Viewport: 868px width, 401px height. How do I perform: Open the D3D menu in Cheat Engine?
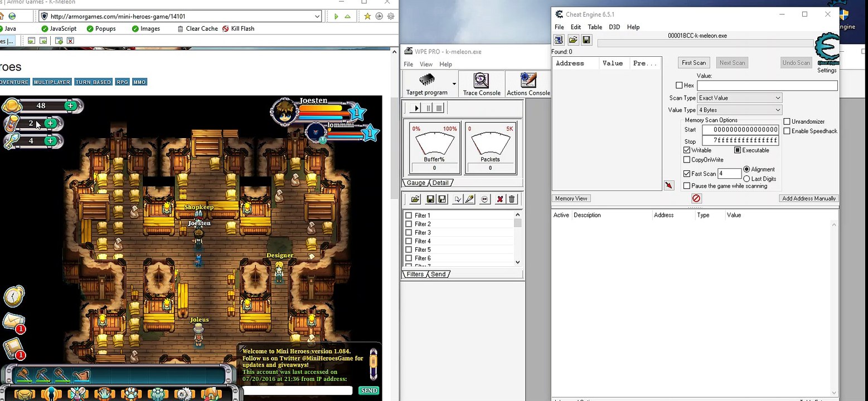[614, 27]
